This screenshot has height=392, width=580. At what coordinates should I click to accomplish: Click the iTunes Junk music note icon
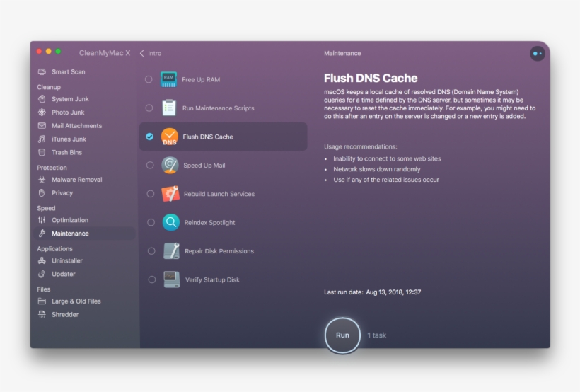tap(42, 139)
